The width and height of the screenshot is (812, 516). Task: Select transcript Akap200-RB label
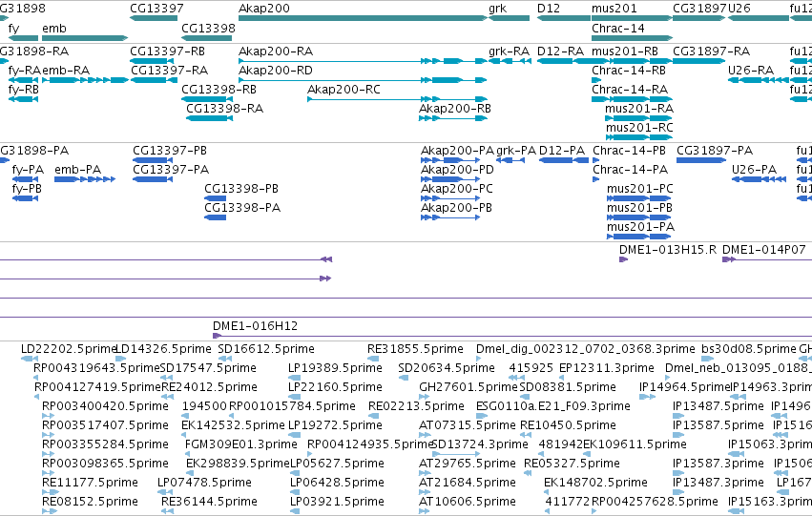coord(455,109)
